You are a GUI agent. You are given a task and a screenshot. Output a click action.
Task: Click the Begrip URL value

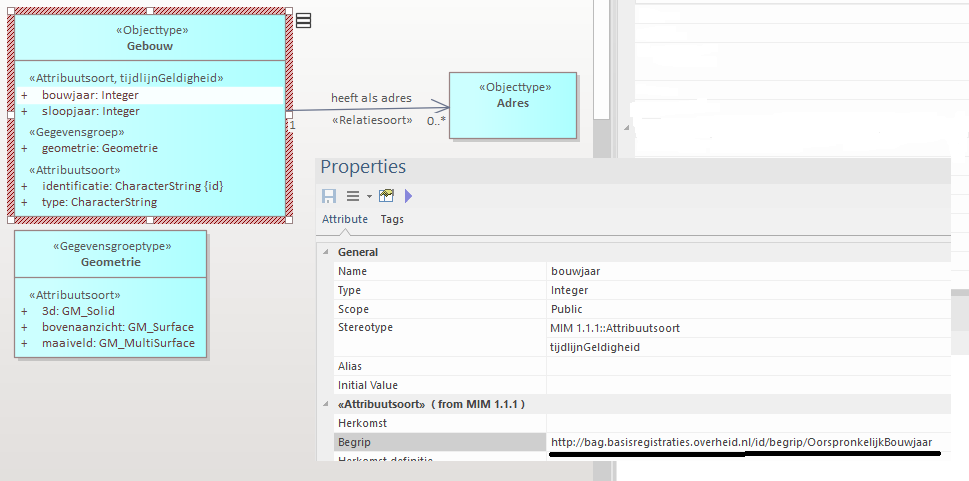click(x=744, y=442)
